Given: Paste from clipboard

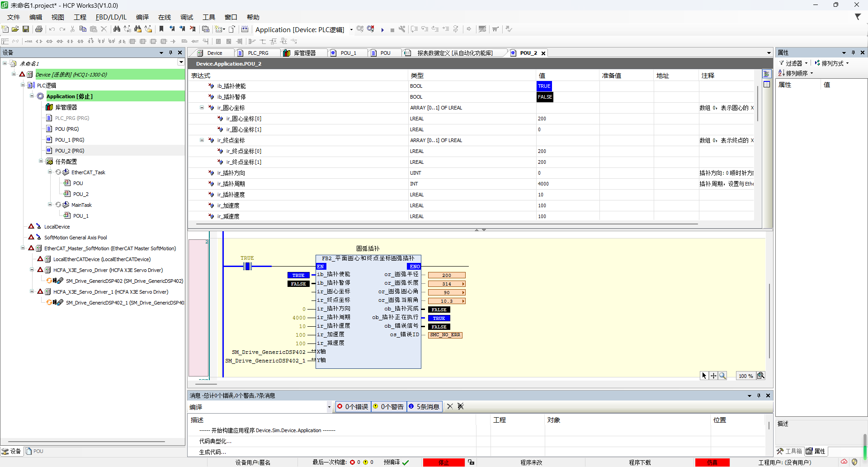Looking at the screenshot, I should 94,29.
